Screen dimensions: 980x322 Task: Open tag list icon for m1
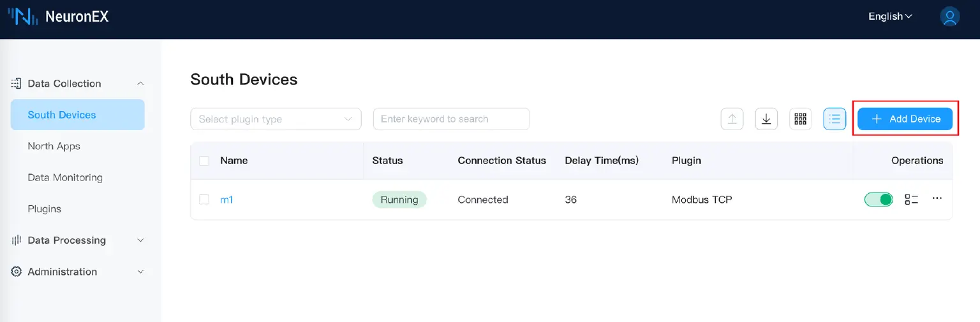pyautogui.click(x=911, y=200)
